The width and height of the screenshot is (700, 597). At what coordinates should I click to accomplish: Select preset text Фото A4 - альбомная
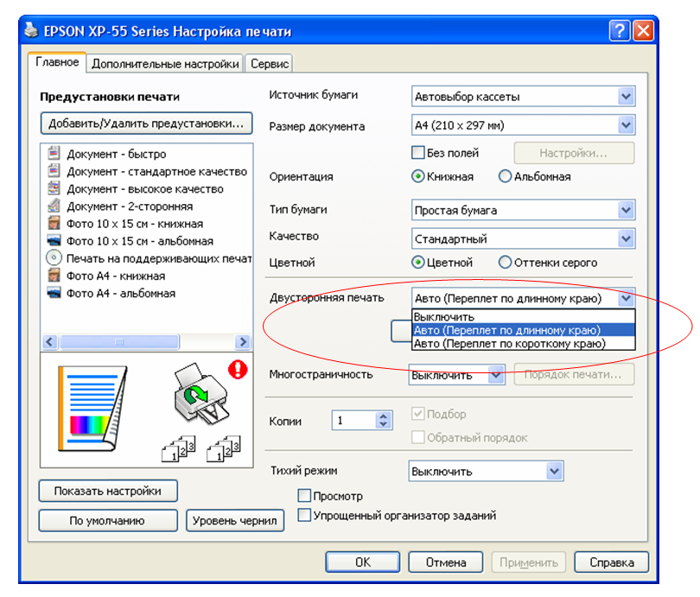click(x=120, y=293)
